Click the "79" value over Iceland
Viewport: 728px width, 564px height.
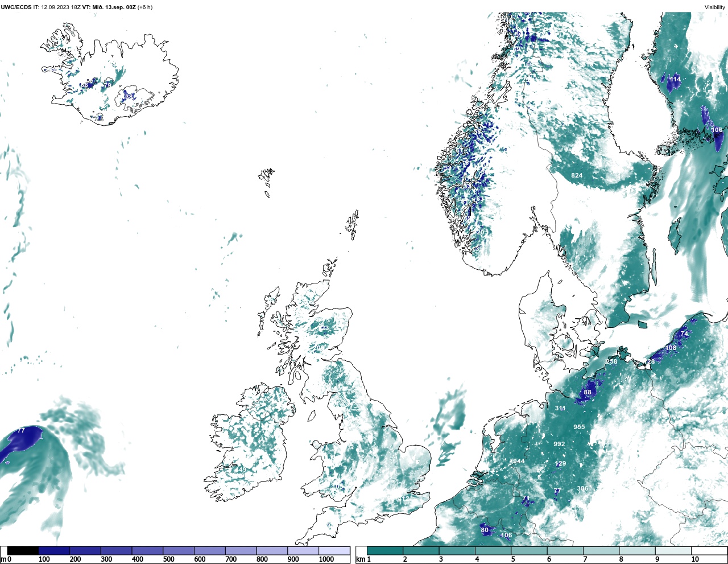tap(107, 85)
